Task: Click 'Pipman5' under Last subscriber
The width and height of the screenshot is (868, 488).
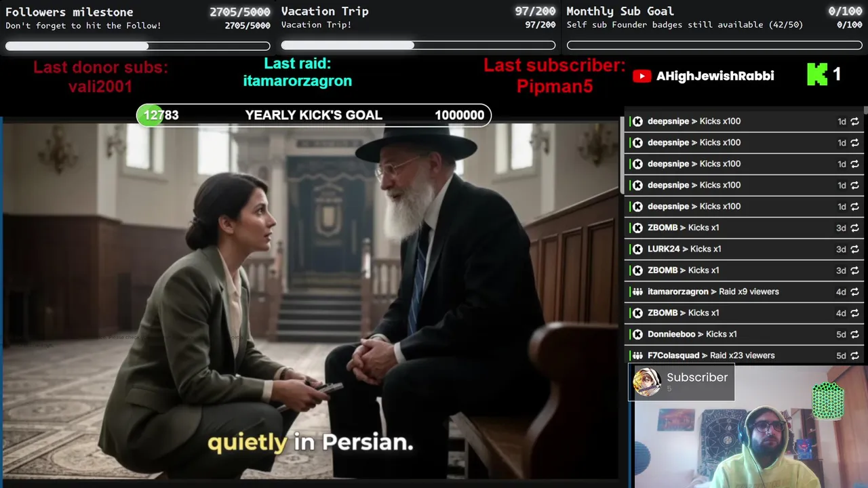Action: pyautogui.click(x=555, y=86)
